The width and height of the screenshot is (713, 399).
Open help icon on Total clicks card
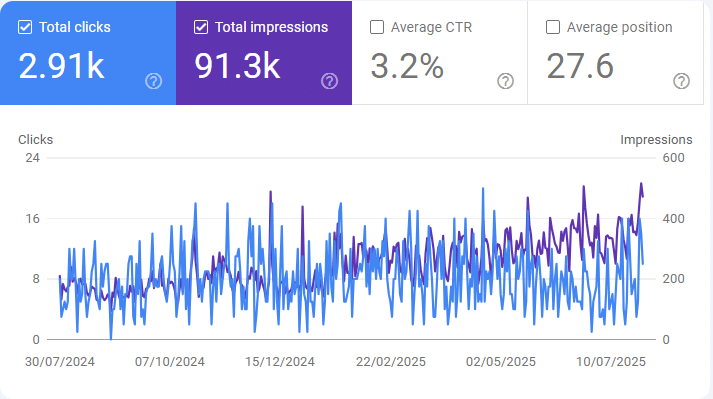click(x=154, y=81)
